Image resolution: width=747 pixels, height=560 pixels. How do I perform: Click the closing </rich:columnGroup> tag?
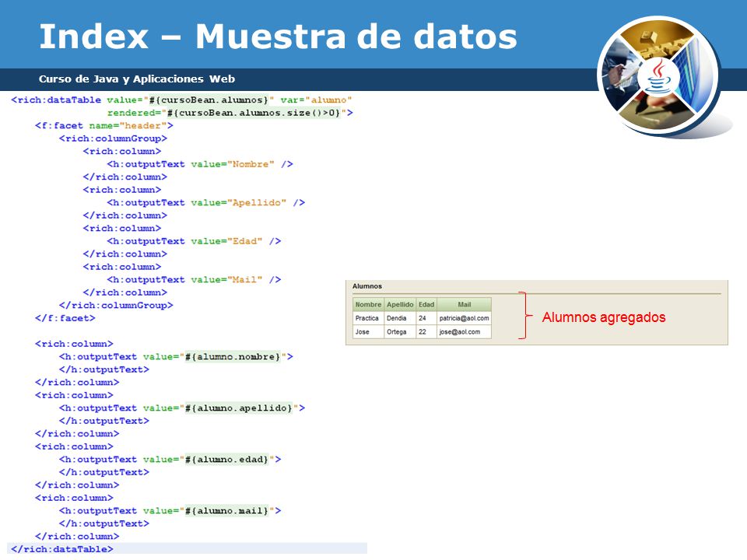point(116,306)
